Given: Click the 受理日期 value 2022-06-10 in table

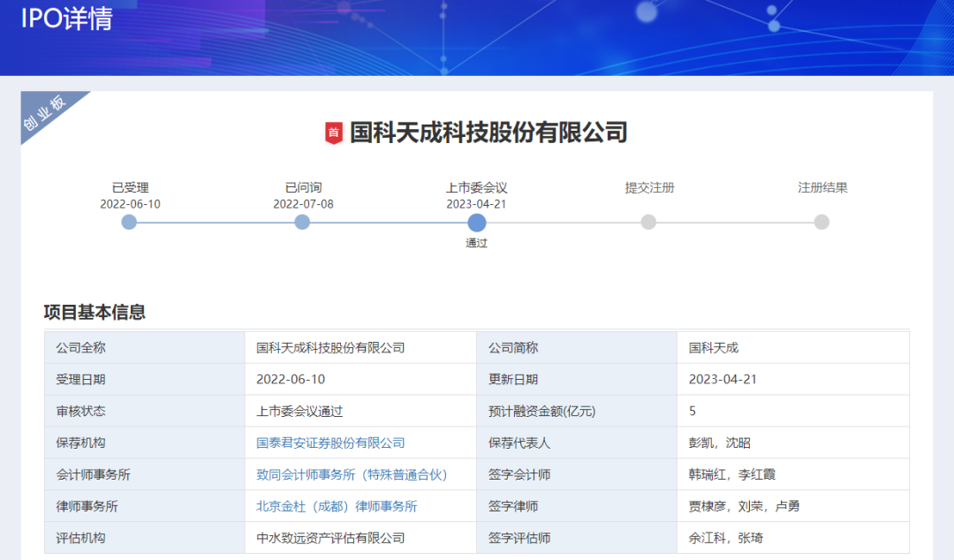Looking at the screenshot, I should pyautogui.click(x=291, y=379).
